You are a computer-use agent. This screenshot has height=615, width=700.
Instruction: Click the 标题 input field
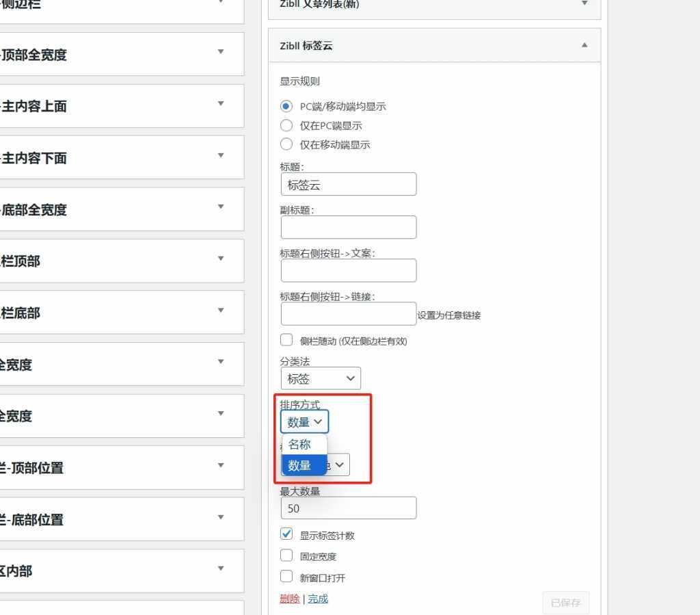click(348, 184)
